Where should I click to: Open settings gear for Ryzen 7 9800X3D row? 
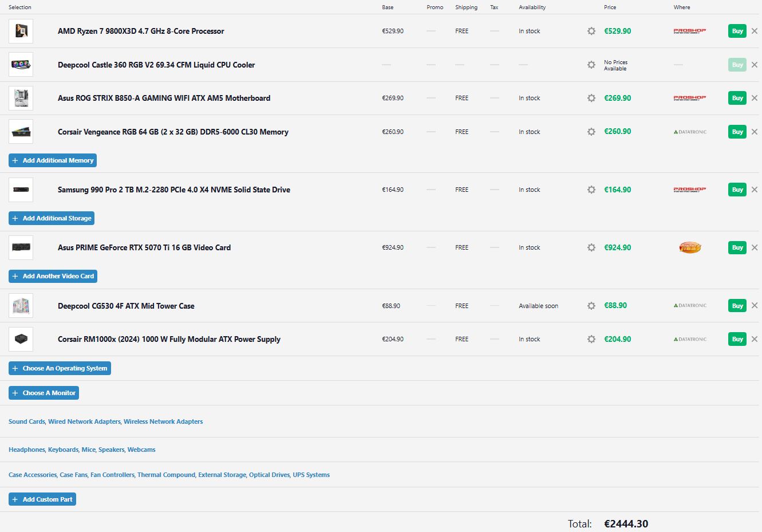591,31
